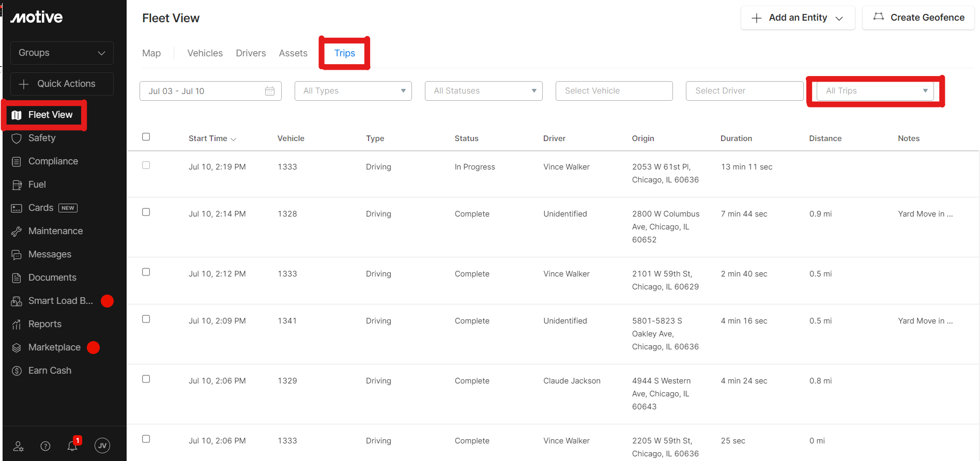Image resolution: width=980 pixels, height=461 pixels.
Task: Open Maintenance in the sidebar
Action: (55, 231)
